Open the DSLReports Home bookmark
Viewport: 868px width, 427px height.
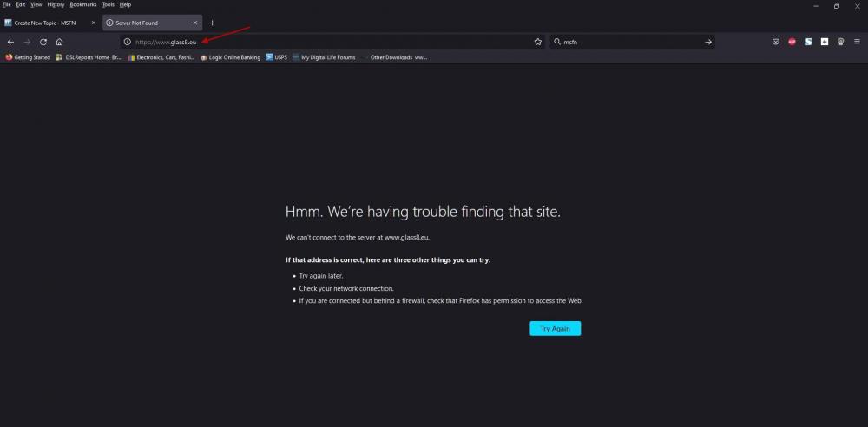click(x=89, y=57)
